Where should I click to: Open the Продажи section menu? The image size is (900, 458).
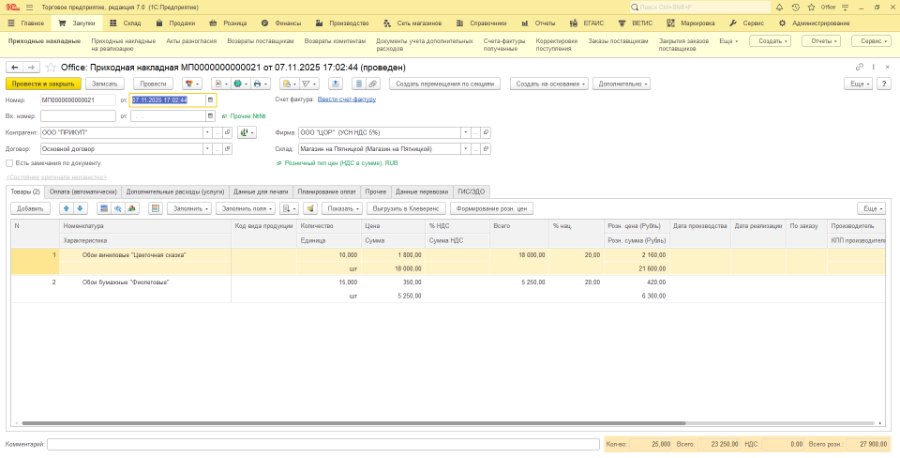(176, 24)
